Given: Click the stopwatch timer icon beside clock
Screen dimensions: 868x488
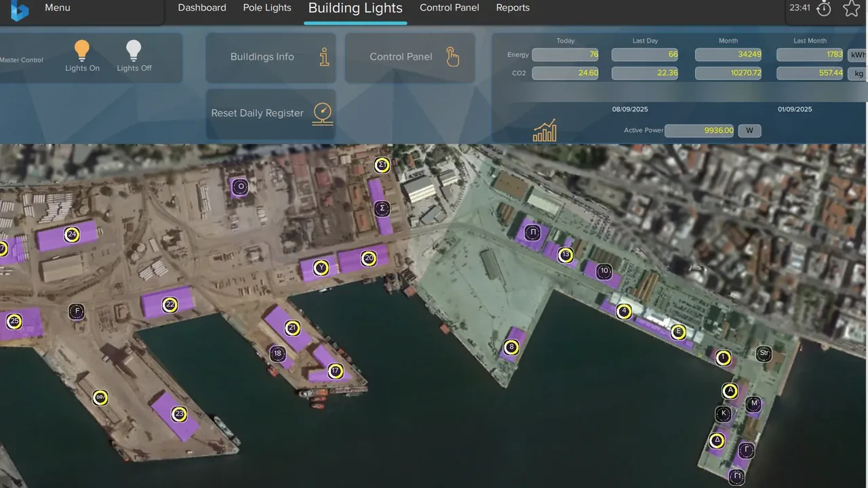Looking at the screenshot, I should [x=824, y=9].
